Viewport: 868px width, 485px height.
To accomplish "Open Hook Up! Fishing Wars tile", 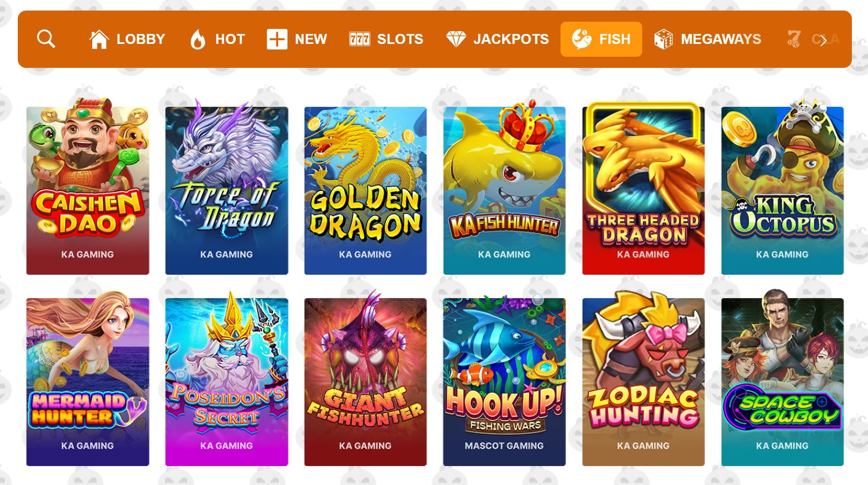I will pyautogui.click(x=504, y=381).
